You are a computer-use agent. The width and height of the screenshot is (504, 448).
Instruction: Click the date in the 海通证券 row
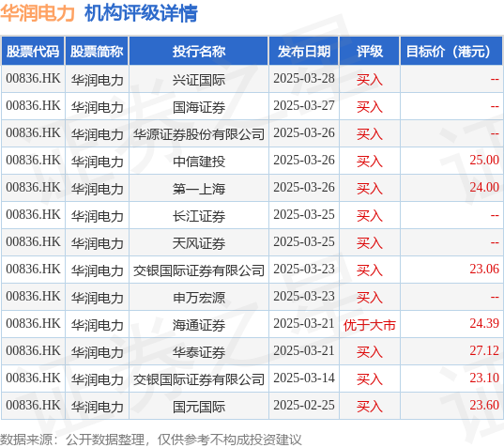tap(304, 323)
